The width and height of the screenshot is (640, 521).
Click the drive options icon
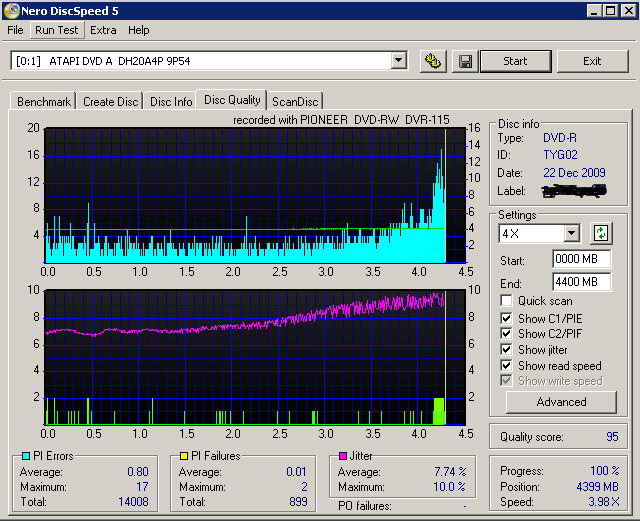click(432, 61)
